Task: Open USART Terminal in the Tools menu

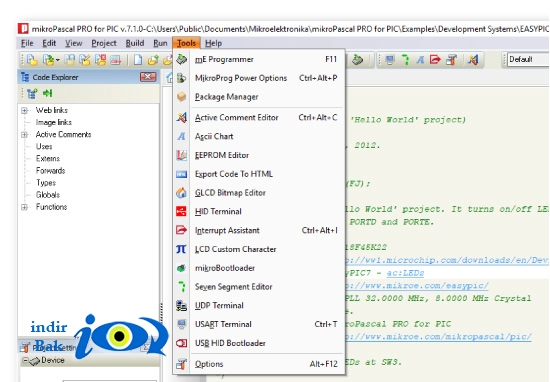Action: (x=259, y=324)
